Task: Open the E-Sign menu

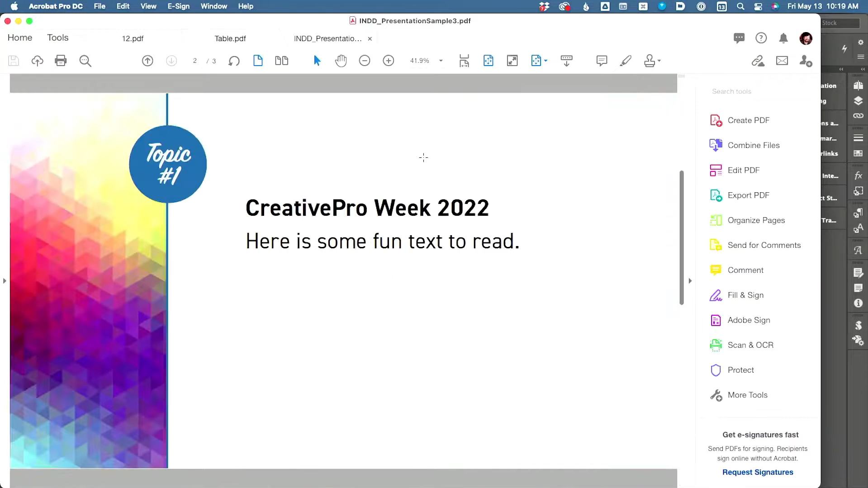Action: coord(179,6)
